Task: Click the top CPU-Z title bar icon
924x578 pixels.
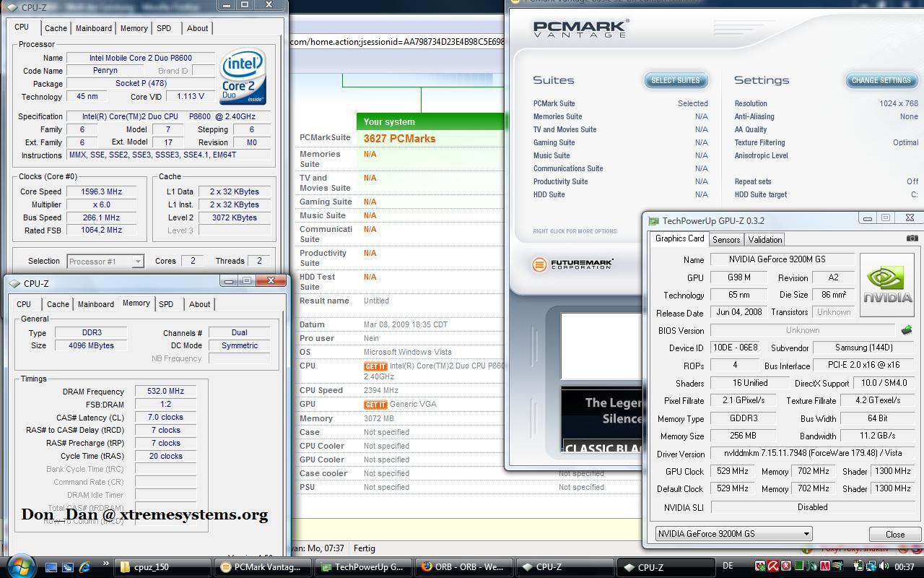Action: 14,7
